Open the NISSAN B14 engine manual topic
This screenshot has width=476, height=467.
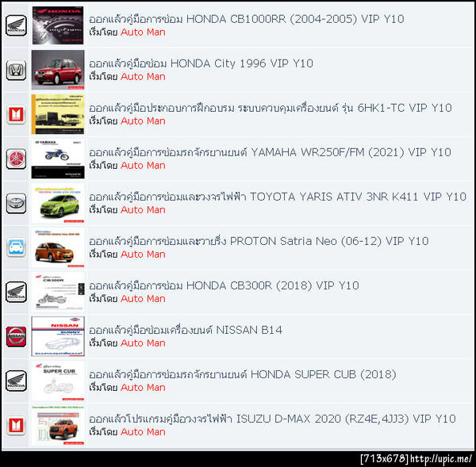point(186,330)
